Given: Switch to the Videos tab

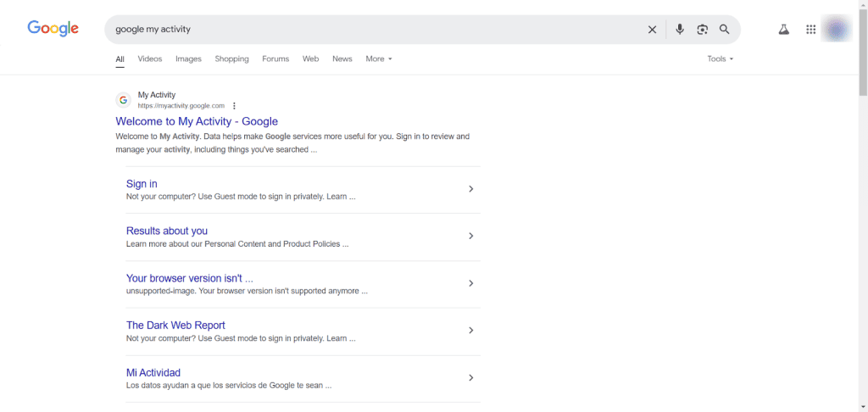Looking at the screenshot, I should click(150, 58).
